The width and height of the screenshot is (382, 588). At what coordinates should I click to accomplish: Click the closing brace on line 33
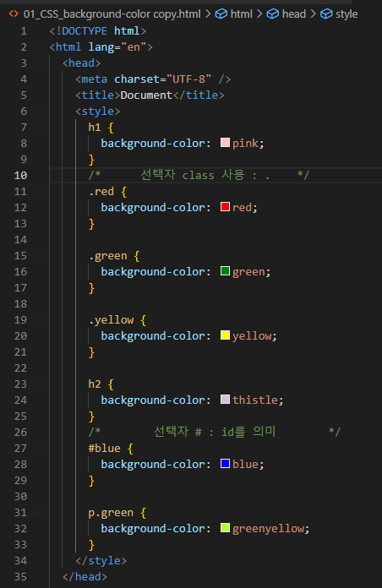[91, 545]
